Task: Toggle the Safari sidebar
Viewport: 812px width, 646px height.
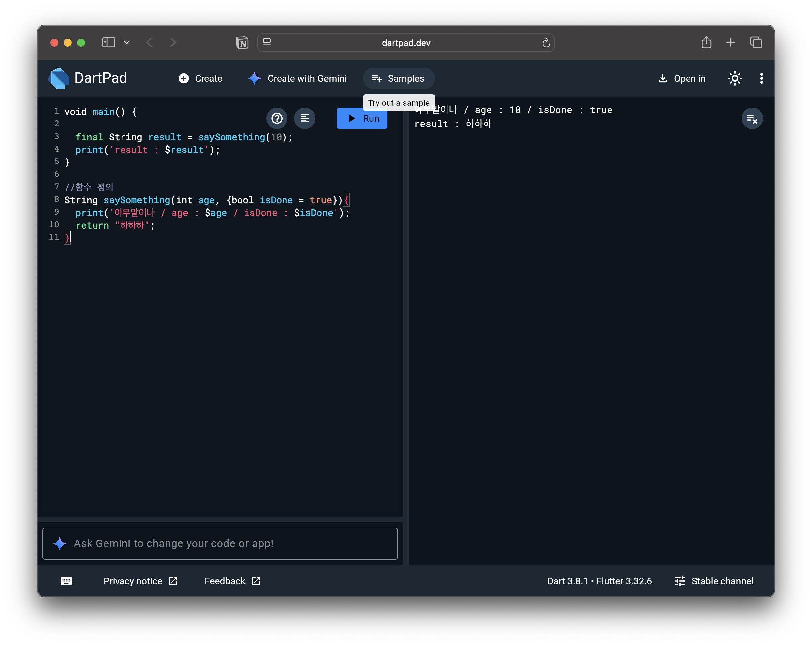Action: click(109, 42)
